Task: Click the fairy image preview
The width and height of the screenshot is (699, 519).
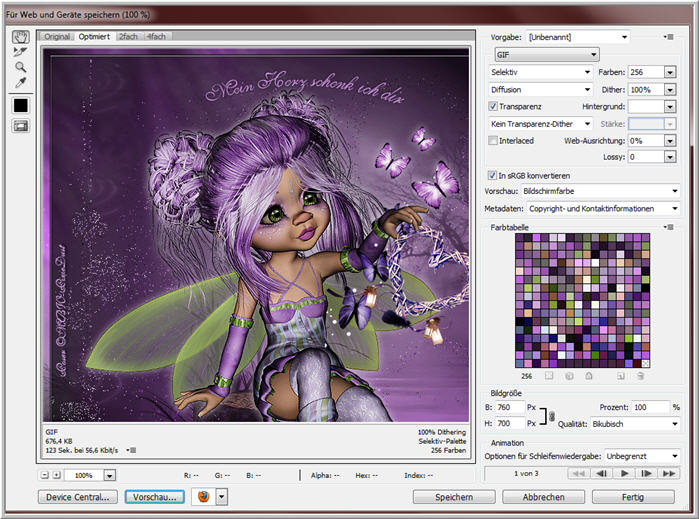Action: 256,235
